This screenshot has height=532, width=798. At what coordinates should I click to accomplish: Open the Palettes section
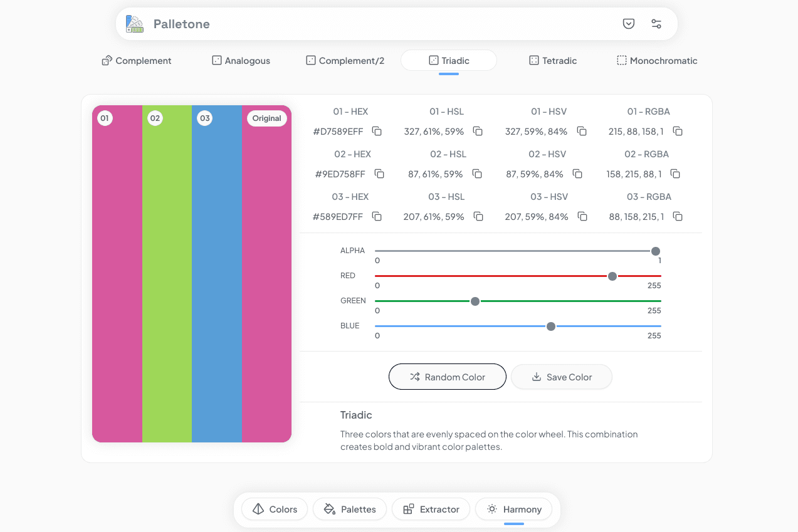click(x=349, y=509)
